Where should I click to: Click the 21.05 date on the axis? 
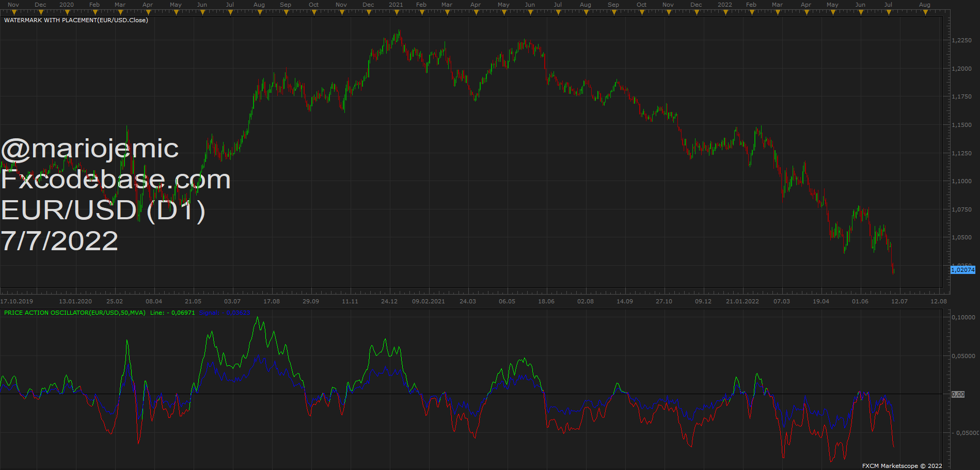click(x=193, y=301)
